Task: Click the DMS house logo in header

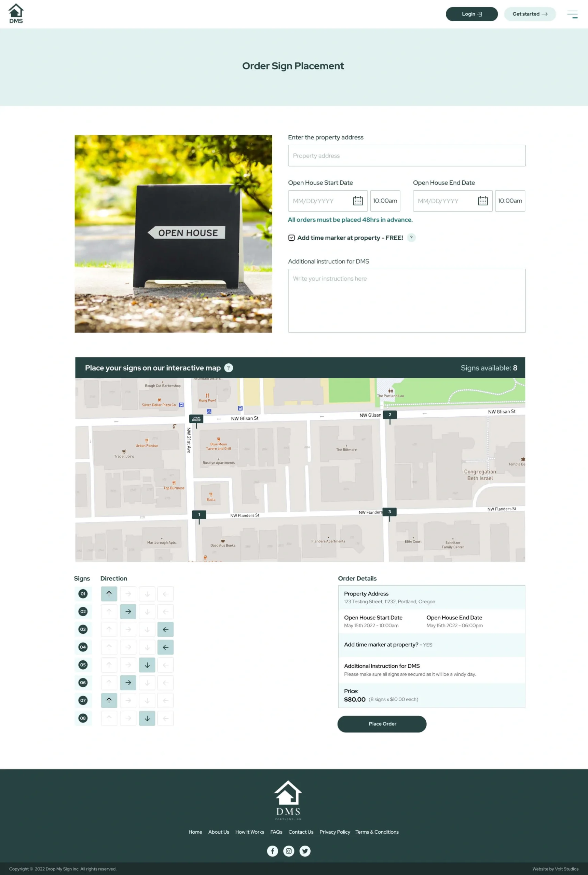Action: click(x=16, y=14)
